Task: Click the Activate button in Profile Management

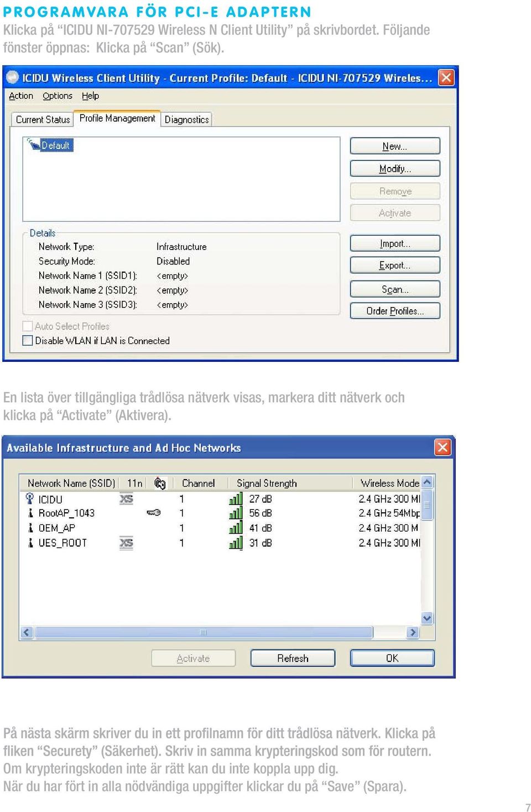Action: [395, 213]
